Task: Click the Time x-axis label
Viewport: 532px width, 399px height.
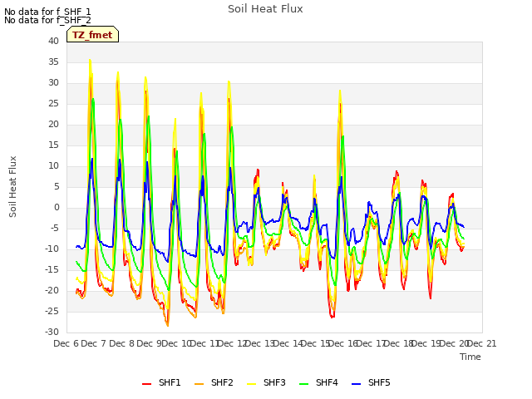Action: click(x=470, y=357)
